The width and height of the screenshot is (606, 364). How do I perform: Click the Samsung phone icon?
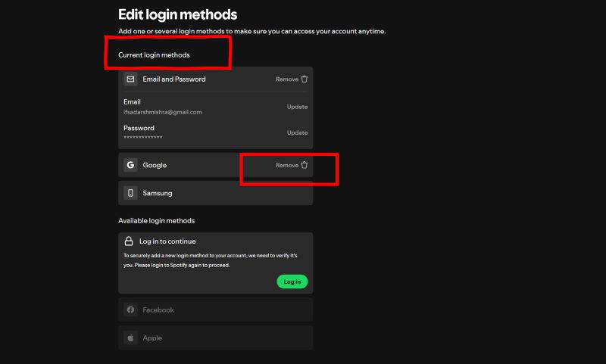coord(130,193)
